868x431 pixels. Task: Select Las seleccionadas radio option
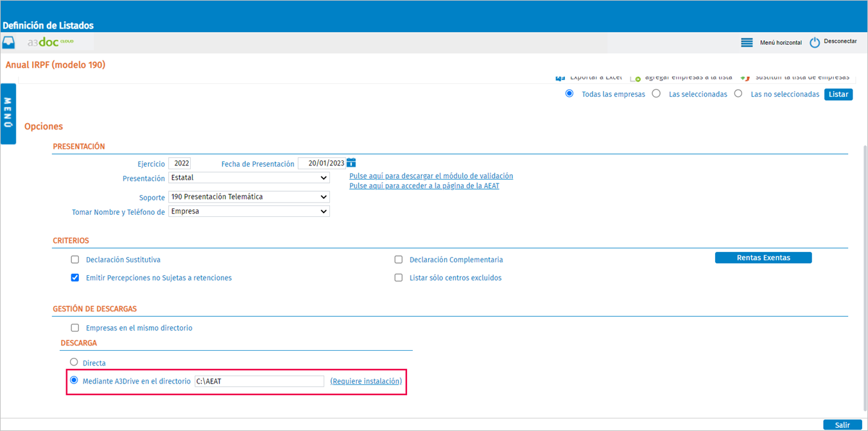coord(656,94)
